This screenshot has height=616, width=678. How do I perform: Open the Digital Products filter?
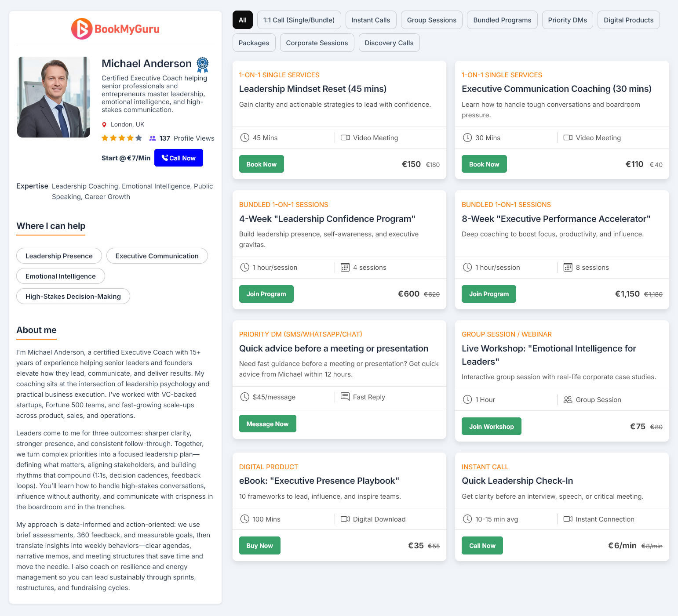(628, 20)
